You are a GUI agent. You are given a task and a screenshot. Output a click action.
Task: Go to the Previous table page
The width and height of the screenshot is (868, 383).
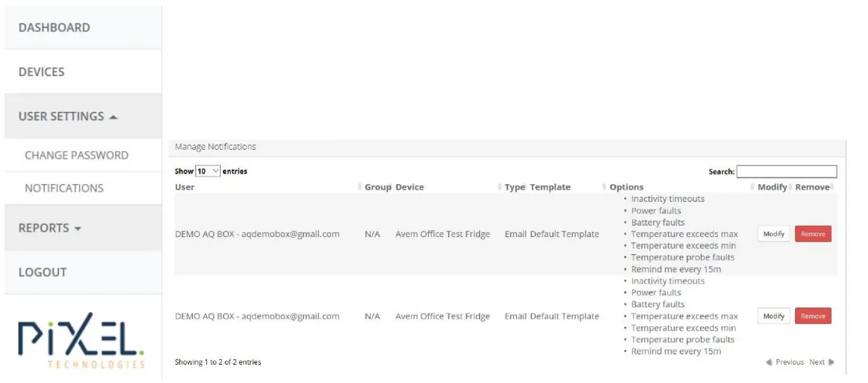pyautogui.click(x=785, y=362)
